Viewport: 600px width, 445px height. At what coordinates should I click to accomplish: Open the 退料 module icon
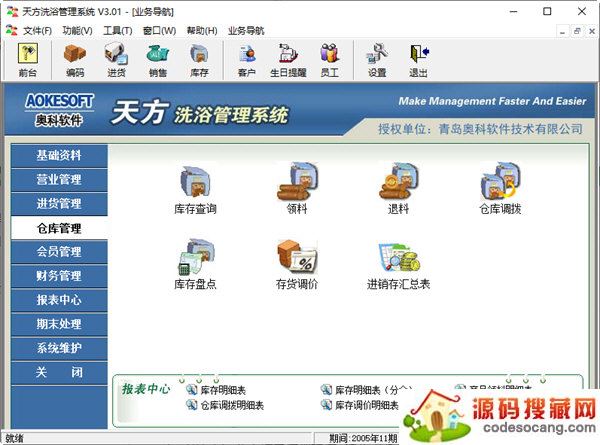coord(398,189)
